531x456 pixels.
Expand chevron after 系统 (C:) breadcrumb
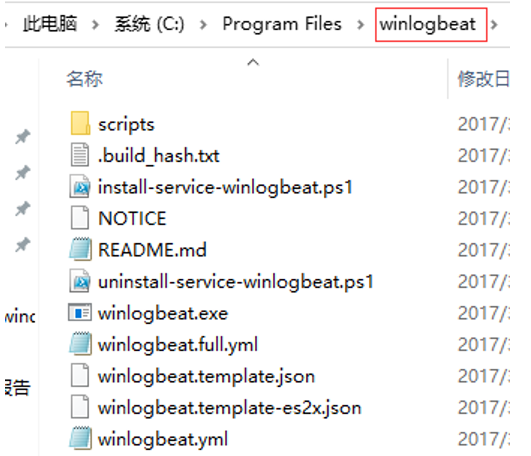pos(203,25)
